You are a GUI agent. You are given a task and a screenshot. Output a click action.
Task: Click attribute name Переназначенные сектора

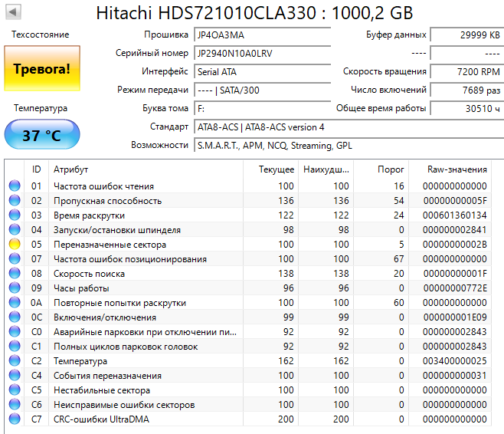tap(110, 245)
